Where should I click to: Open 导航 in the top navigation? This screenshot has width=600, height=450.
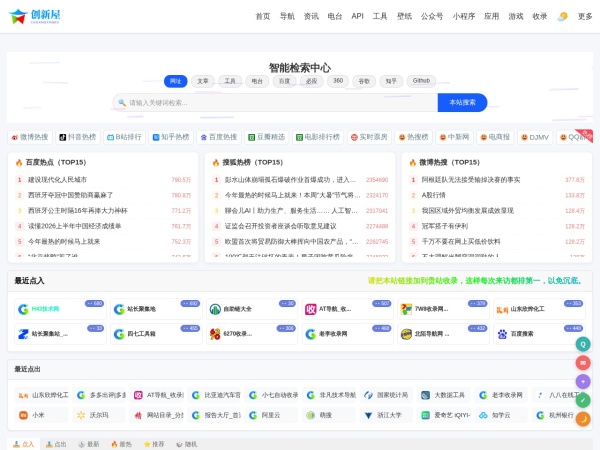point(287,16)
